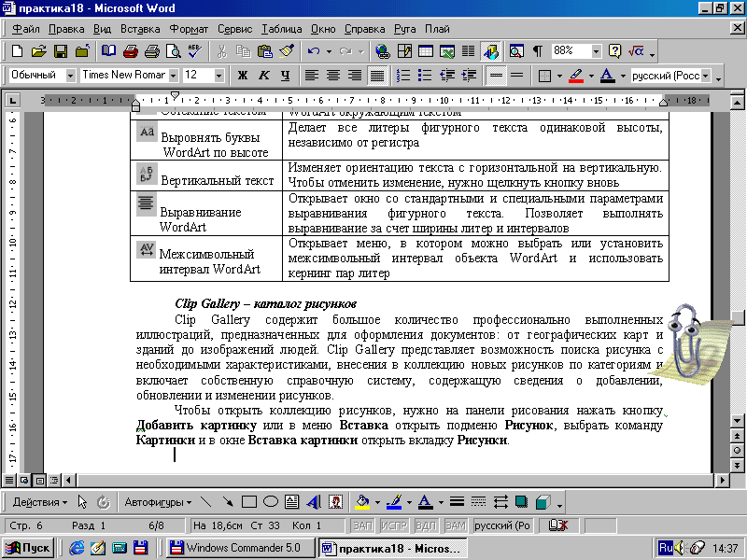747x560 pixels.
Task: Open the Вставка menu
Action: 140,29
